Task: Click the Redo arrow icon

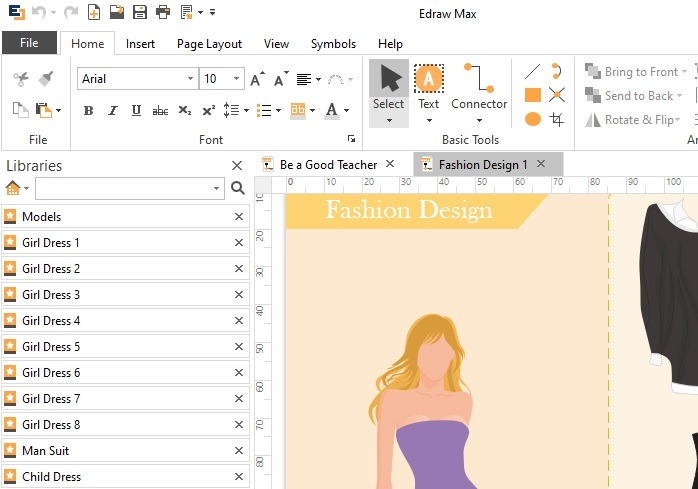Action: (x=71, y=12)
